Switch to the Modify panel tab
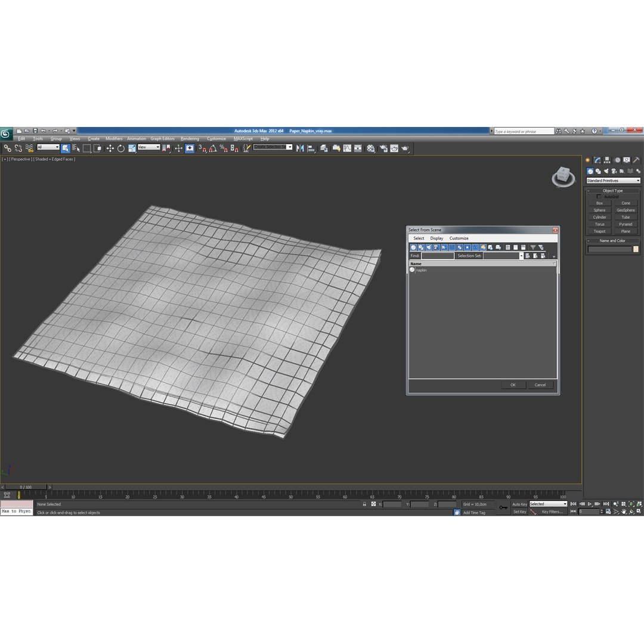Viewport: 644px width, 644px height. coord(597,160)
